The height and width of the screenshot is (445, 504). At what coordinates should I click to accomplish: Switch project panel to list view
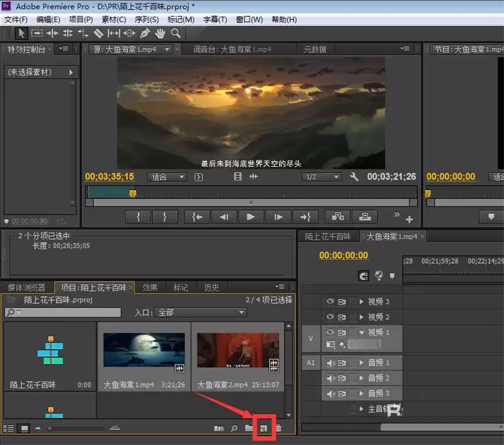click(x=9, y=428)
